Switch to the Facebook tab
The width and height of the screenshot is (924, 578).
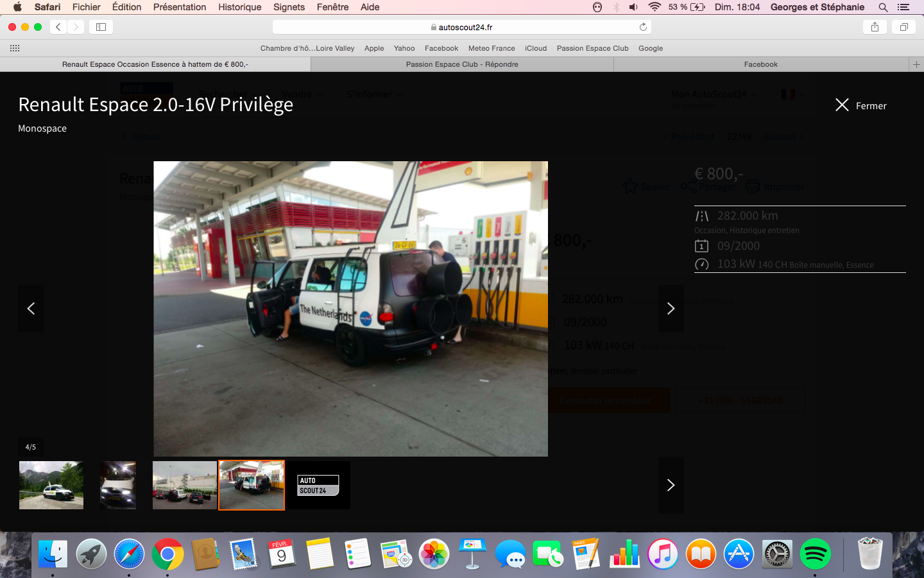point(760,64)
